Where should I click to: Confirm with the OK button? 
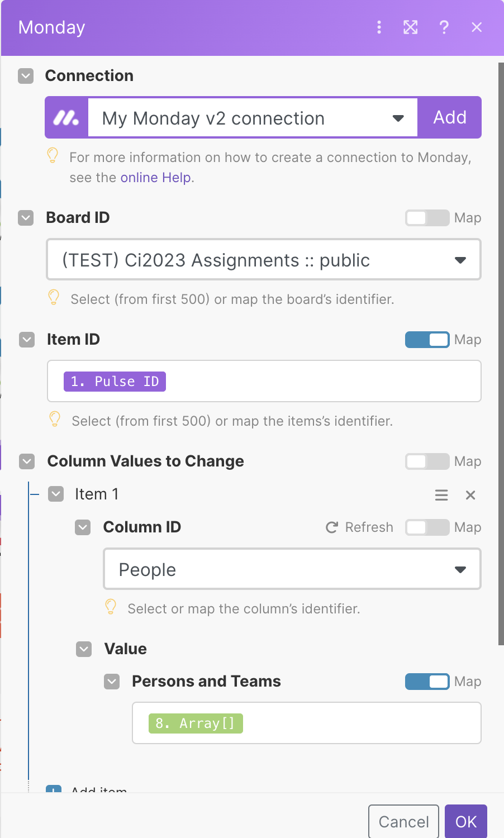point(466,821)
